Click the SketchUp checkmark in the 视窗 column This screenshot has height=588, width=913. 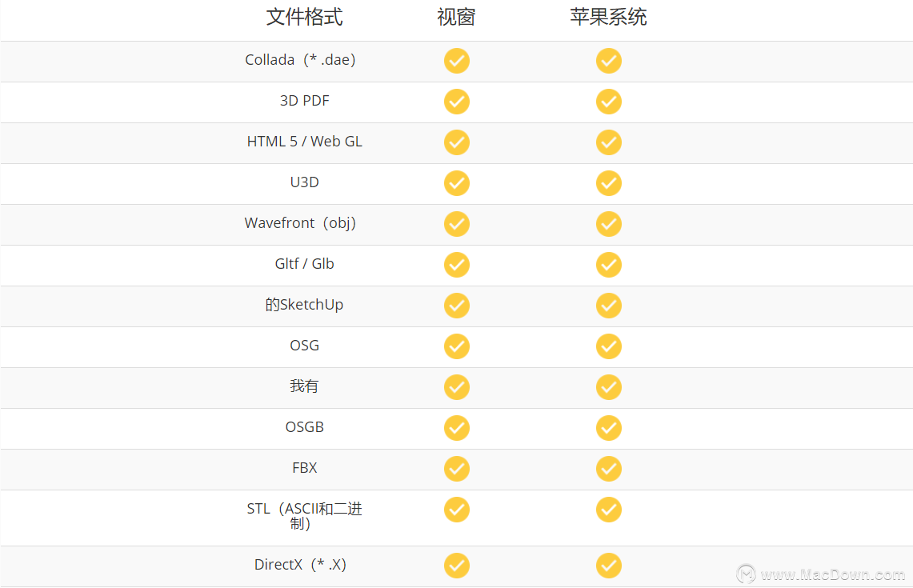coord(457,306)
